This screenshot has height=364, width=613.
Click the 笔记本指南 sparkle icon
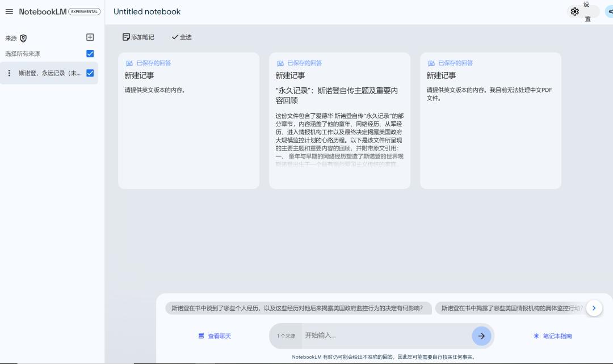pos(535,336)
